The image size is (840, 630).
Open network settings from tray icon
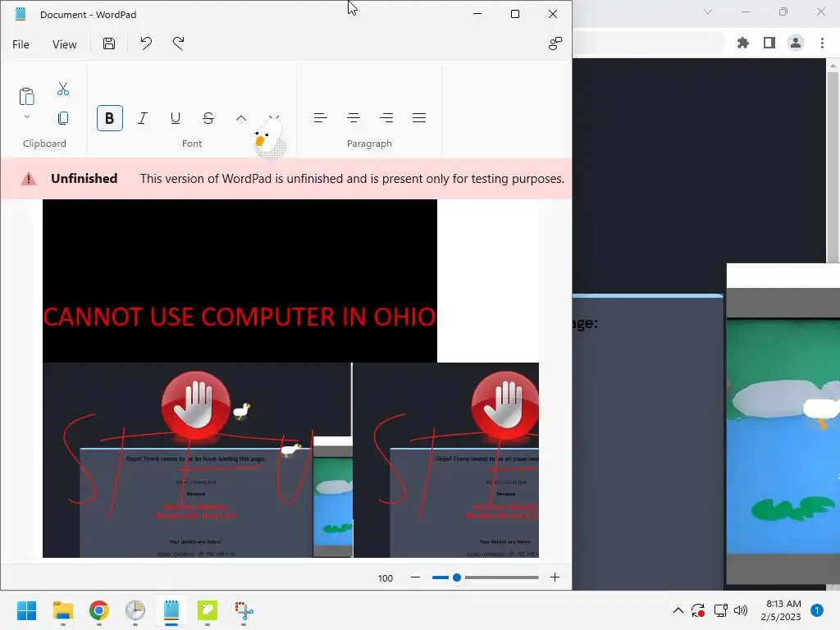(720, 610)
